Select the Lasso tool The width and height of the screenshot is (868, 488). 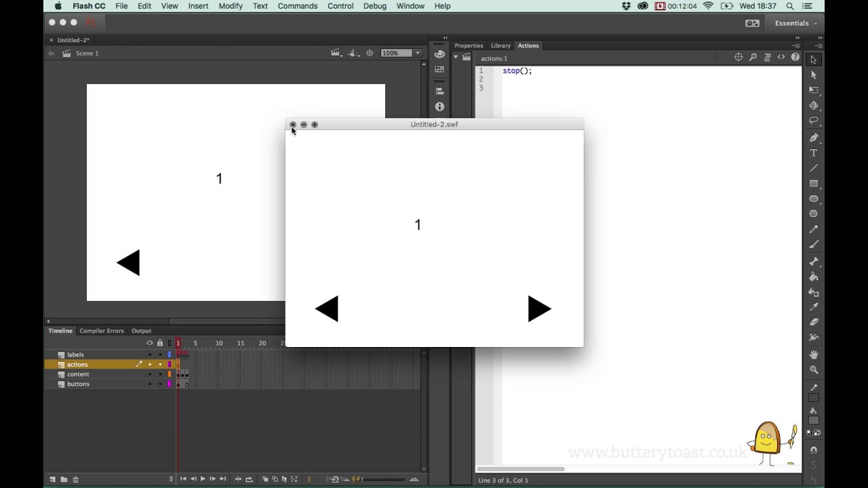pos(814,121)
